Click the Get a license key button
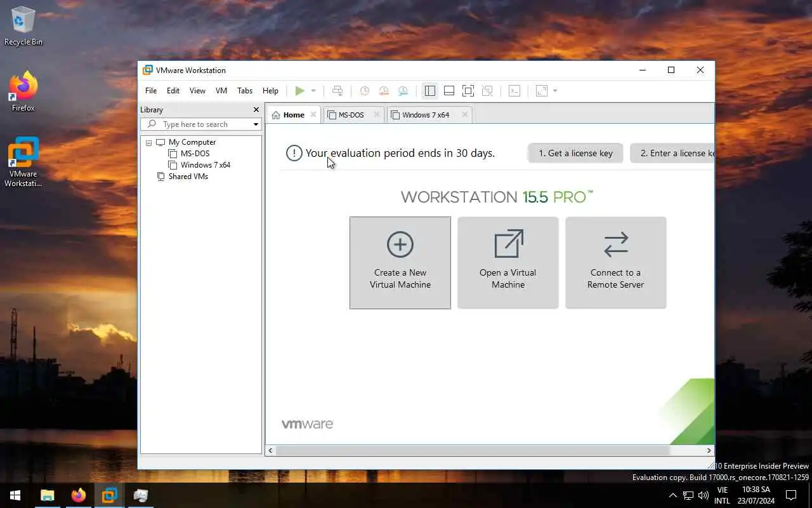Image resolution: width=812 pixels, height=508 pixels. 575,153
